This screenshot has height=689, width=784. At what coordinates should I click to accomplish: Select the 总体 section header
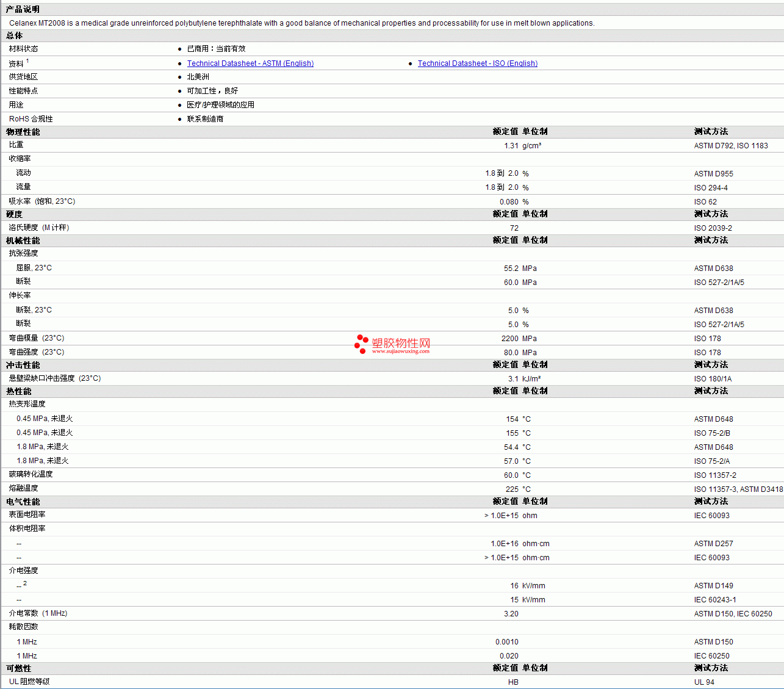[15, 35]
